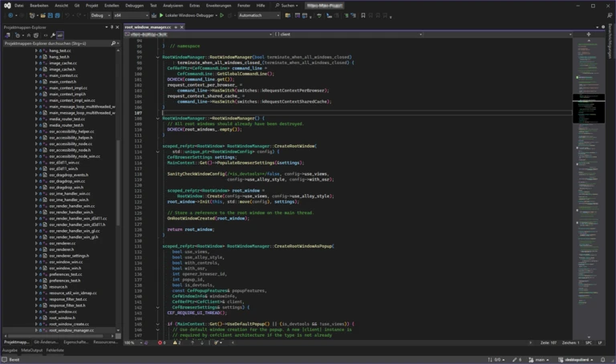This screenshot has height=364, width=616.
Task: Expand the hang_test.cc tree node
Action: [36, 51]
